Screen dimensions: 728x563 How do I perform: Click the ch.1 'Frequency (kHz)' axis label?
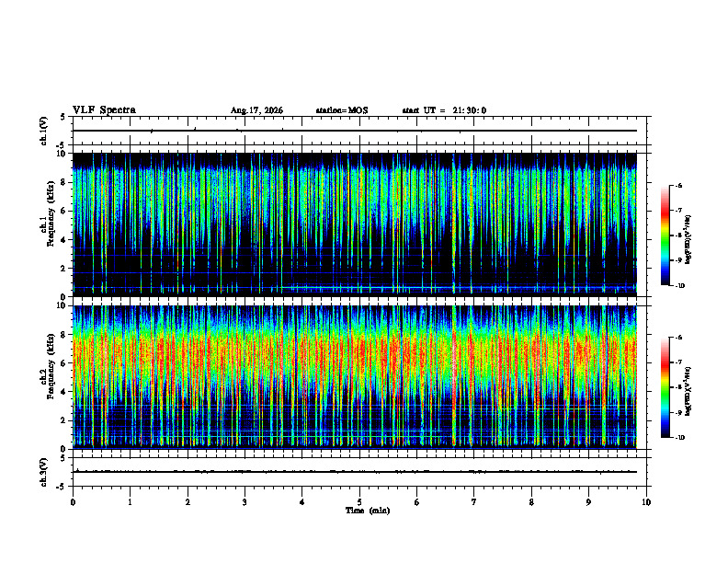pos(51,213)
